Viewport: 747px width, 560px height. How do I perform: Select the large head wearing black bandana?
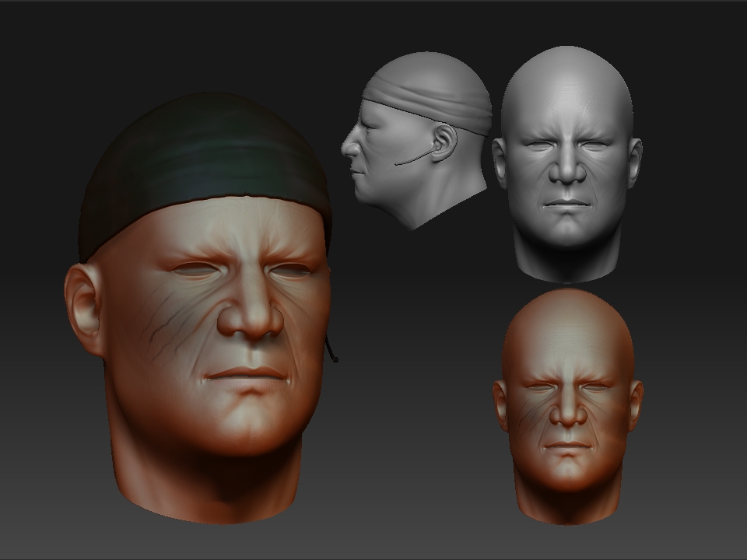coord(202,309)
